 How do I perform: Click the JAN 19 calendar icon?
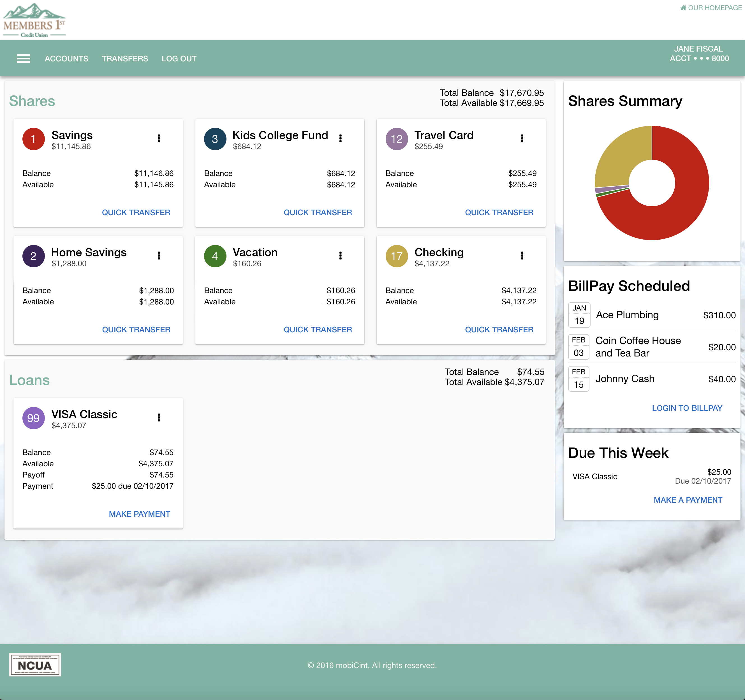pyautogui.click(x=579, y=315)
